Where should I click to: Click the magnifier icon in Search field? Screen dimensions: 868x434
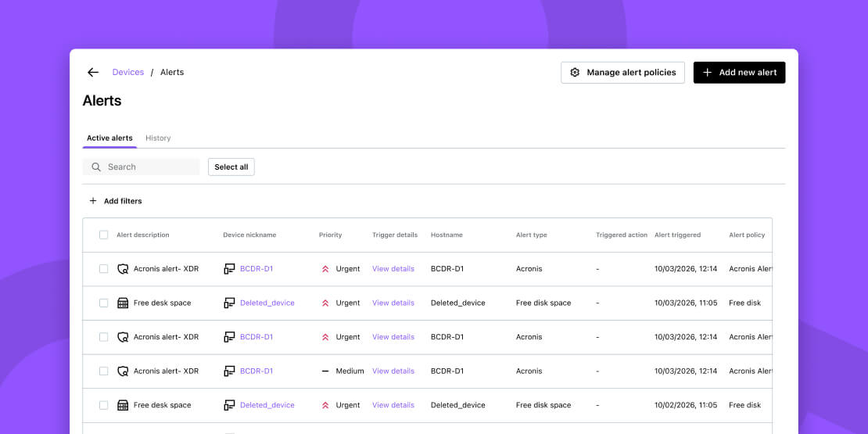click(x=96, y=167)
